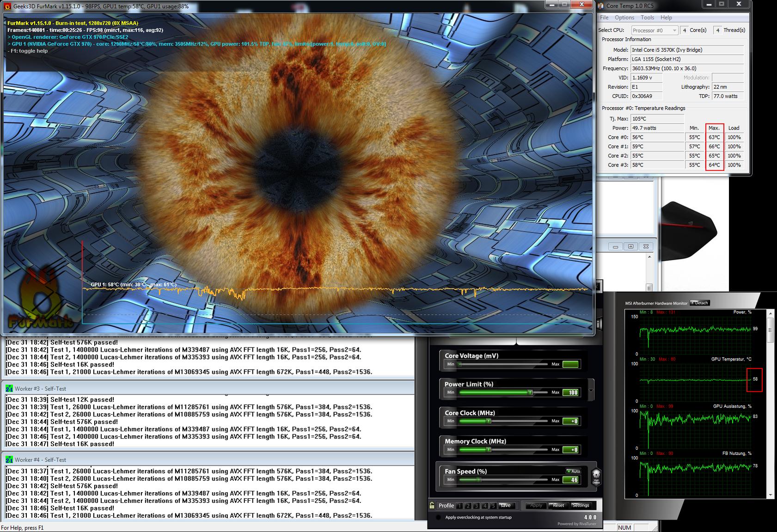Click the Frequency value 3603.53MHz
The height and width of the screenshot is (532, 777).
coord(687,68)
